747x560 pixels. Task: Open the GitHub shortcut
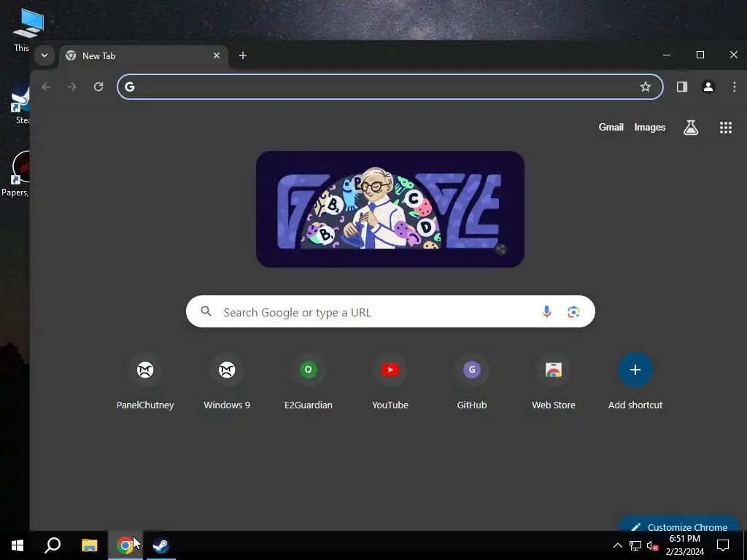click(472, 382)
